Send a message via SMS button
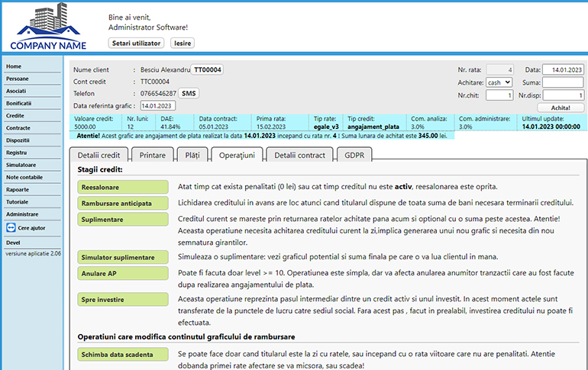588x370 pixels. point(189,93)
